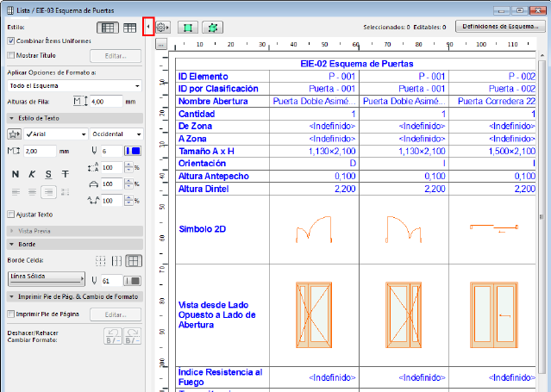Open Definiciones de Esquema dialog
The height and width of the screenshot is (392, 551).
(x=499, y=28)
